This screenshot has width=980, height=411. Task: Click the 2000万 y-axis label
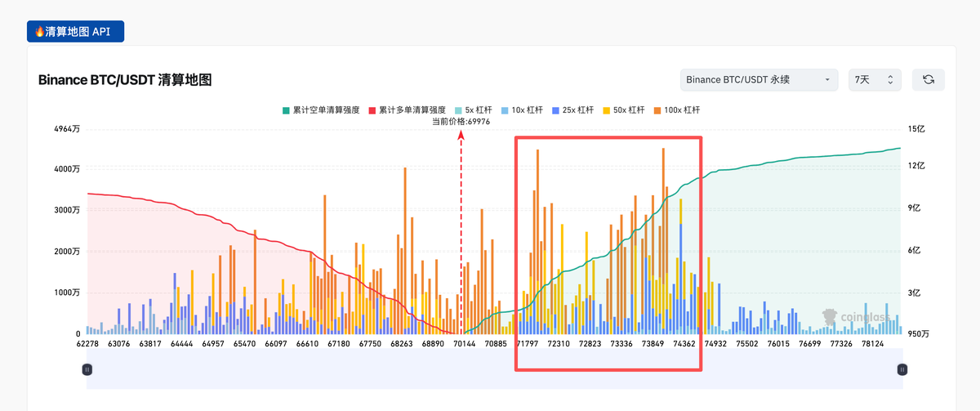tap(66, 252)
